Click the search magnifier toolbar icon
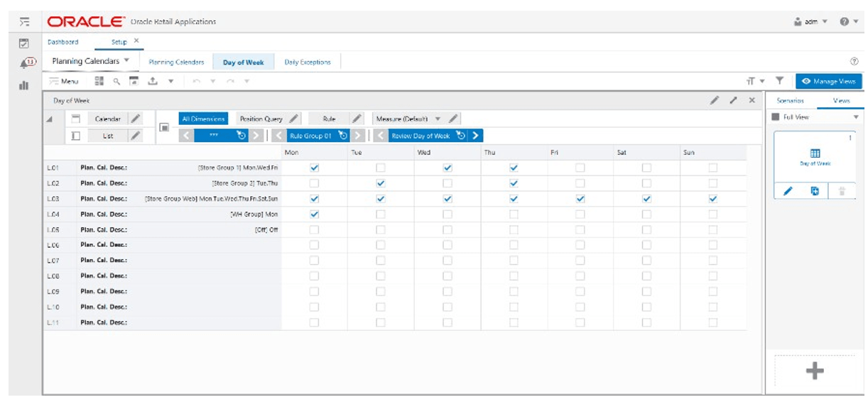Screen dimensions: 868x402 (116, 82)
